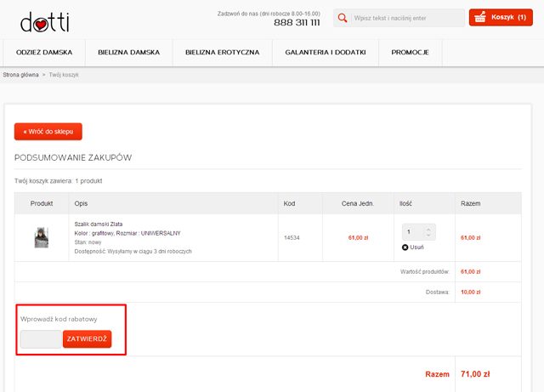The height and width of the screenshot is (392, 544).
Task: Focus the discount code input field
Action: tap(41, 339)
